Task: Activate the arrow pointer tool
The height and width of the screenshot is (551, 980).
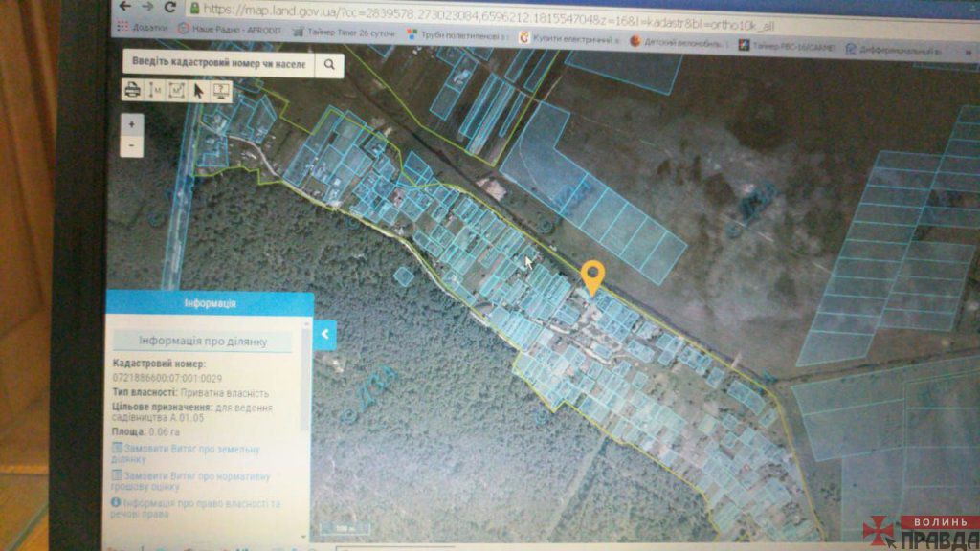Action: point(199,91)
